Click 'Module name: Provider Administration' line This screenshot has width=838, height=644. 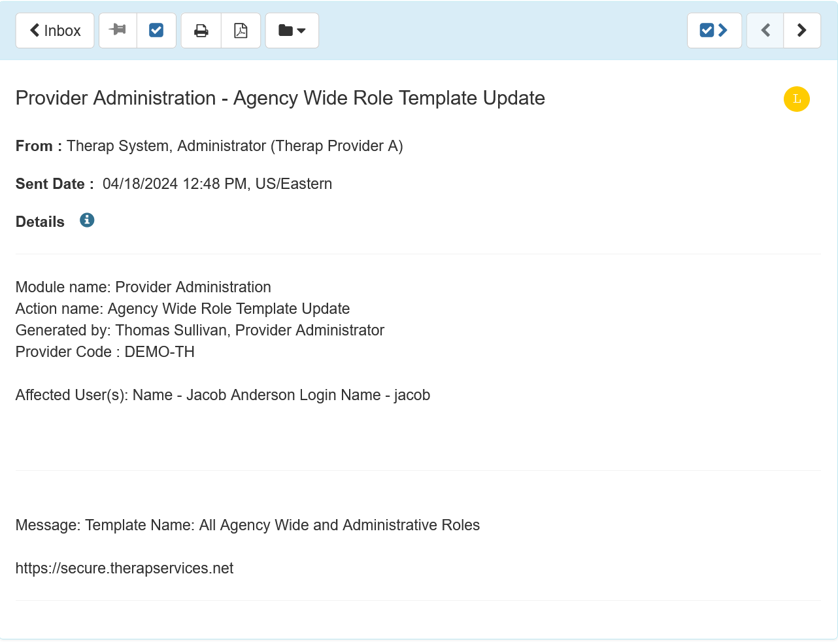(143, 287)
